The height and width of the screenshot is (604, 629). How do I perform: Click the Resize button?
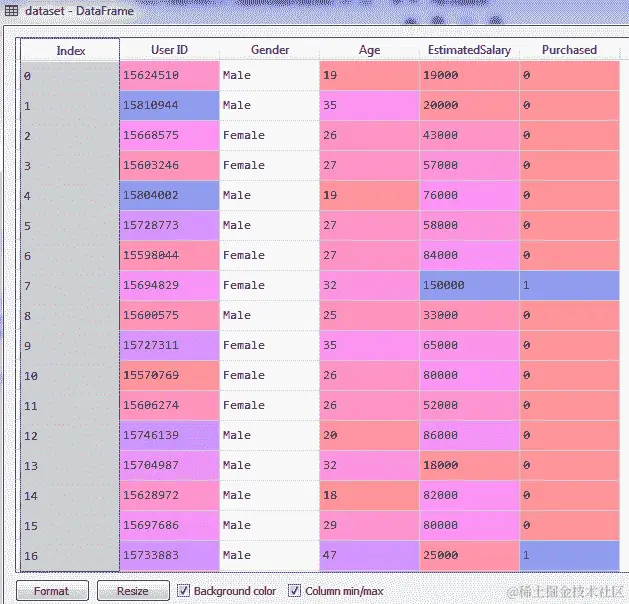(x=133, y=591)
